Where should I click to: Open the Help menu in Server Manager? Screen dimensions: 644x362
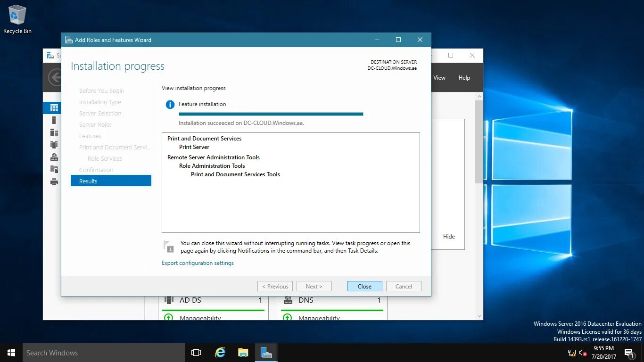pyautogui.click(x=464, y=78)
